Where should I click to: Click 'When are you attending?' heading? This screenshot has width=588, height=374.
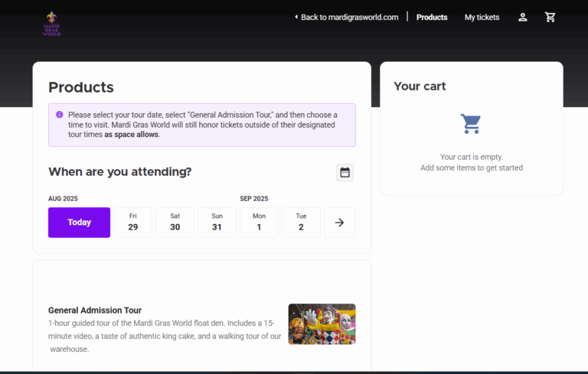point(120,171)
